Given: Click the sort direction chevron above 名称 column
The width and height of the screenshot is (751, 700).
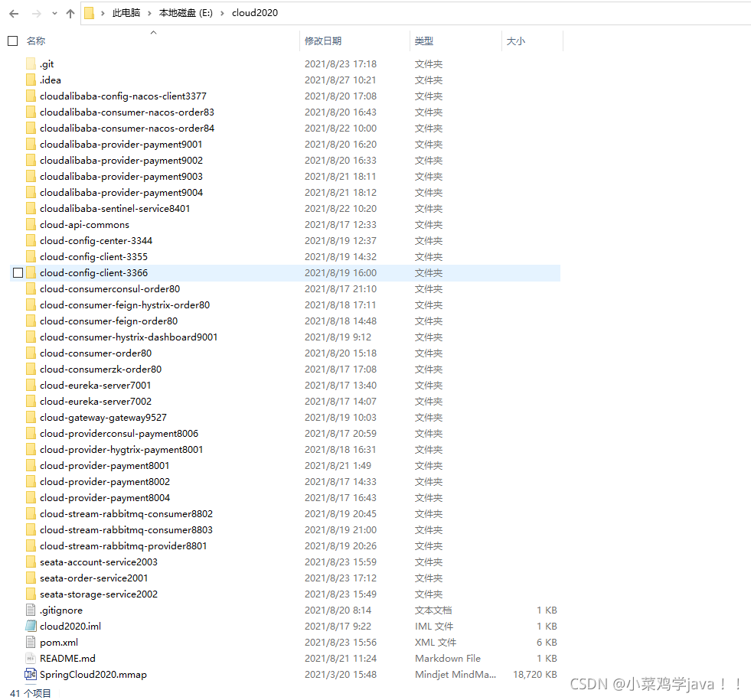Looking at the screenshot, I should 153,31.
